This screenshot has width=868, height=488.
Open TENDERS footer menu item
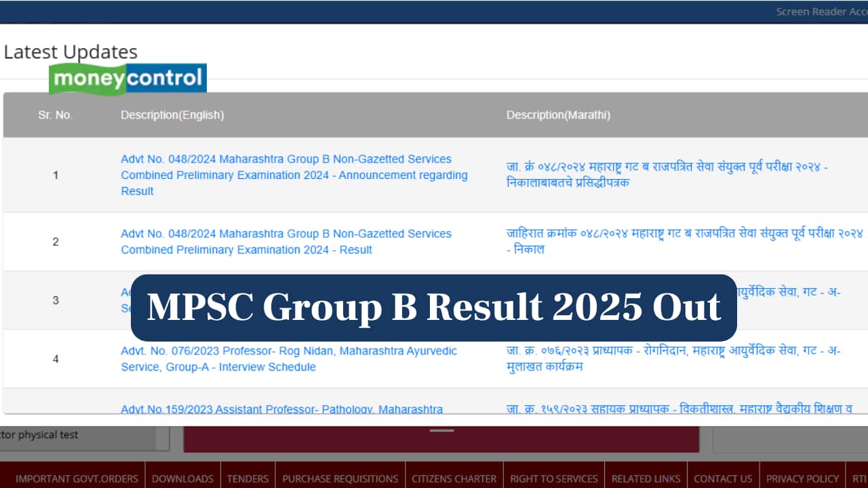[x=248, y=479]
